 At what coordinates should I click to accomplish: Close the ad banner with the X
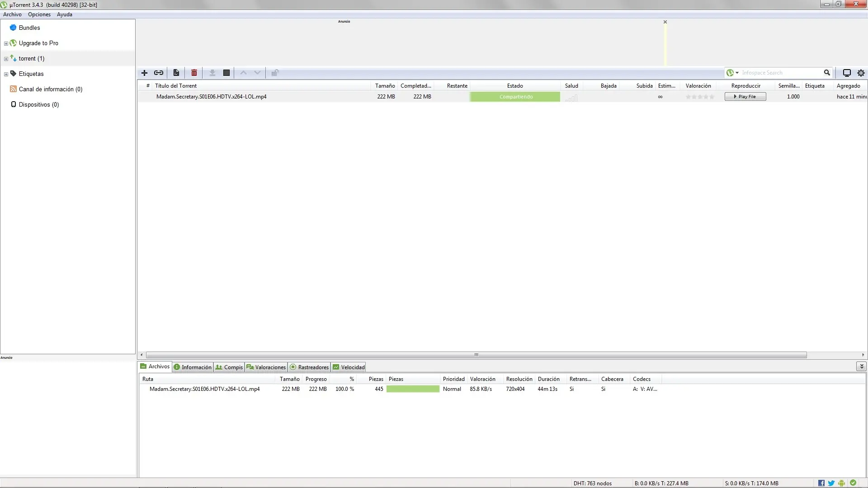pyautogui.click(x=665, y=22)
